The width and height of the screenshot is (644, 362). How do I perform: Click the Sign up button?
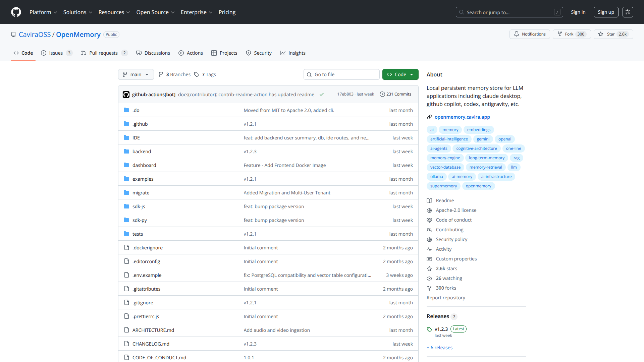point(606,12)
